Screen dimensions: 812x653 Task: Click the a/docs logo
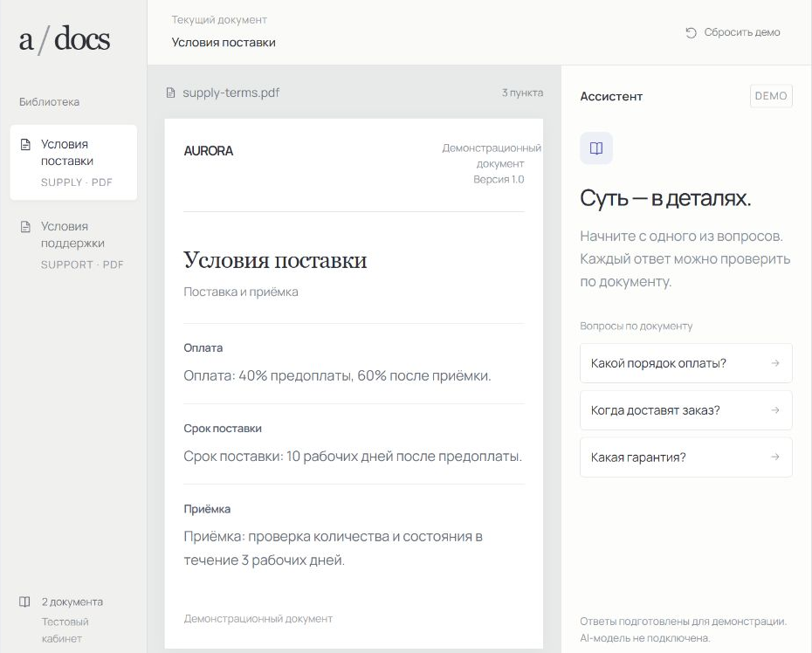coord(65,39)
